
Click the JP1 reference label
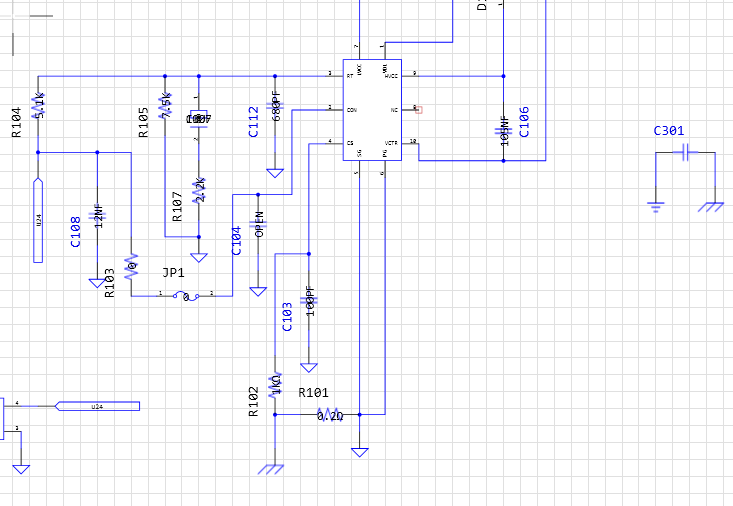[173, 272]
